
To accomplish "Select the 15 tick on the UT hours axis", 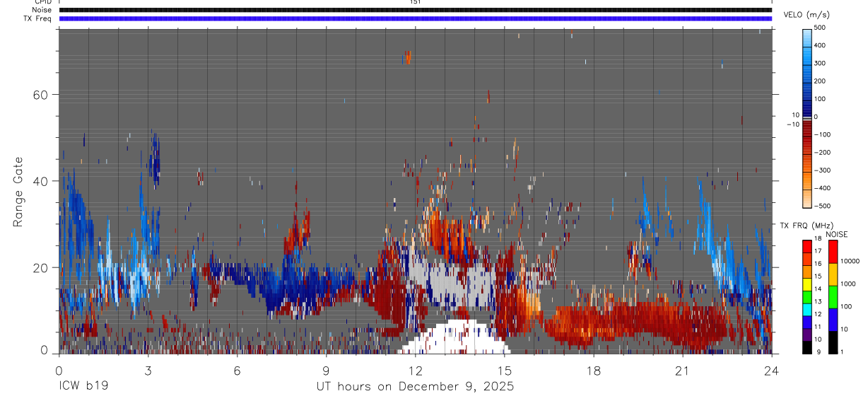I will [505, 371].
